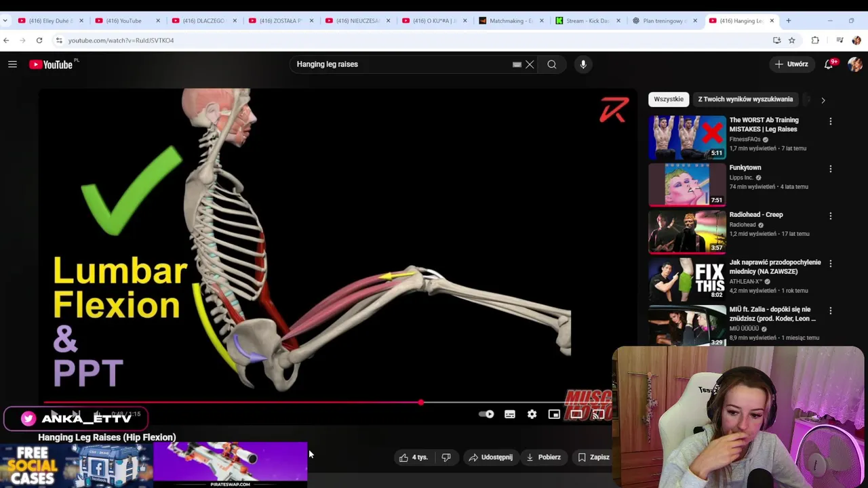Switch to miniplayer mode
The image size is (868, 488).
(x=554, y=414)
